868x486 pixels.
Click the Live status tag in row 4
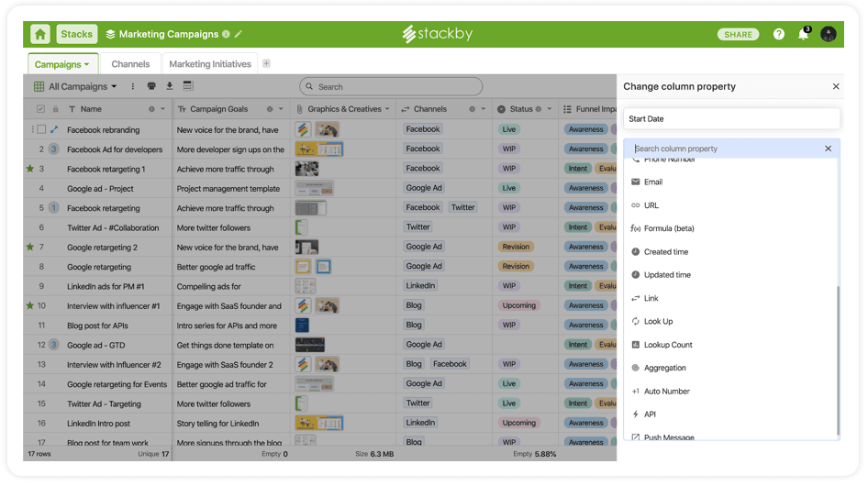click(508, 188)
